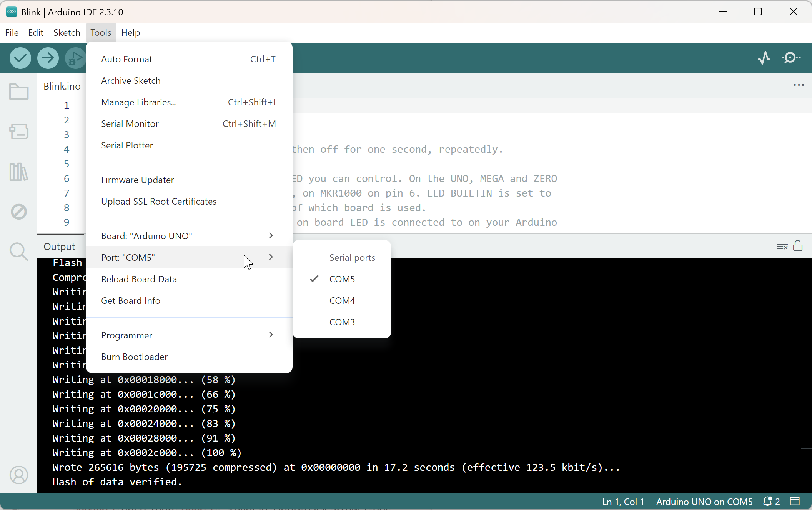The image size is (812, 510).
Task: Click the Verify sketch checkmark button
Action: [20, 58]
